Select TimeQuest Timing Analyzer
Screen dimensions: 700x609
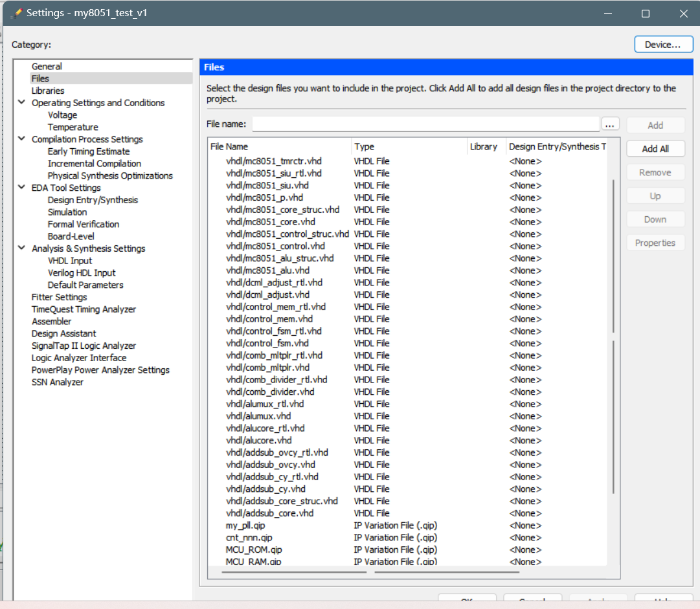click(x=84, y=309)
